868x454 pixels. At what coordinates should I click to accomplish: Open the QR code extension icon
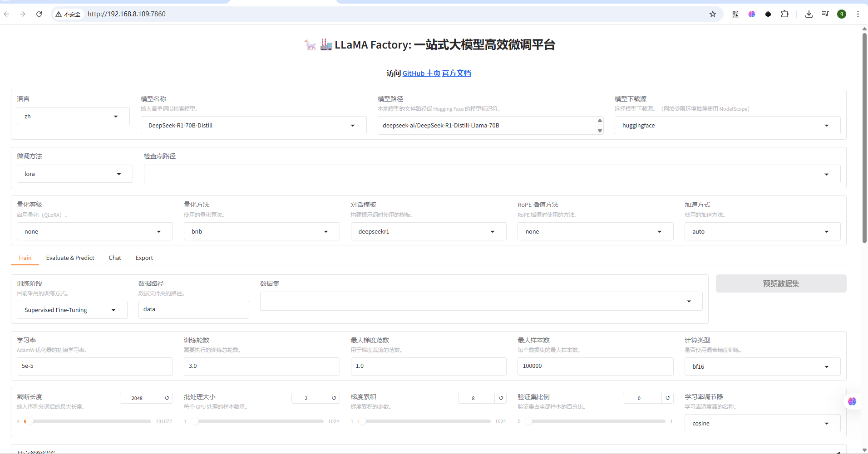[x=735, y=14]
